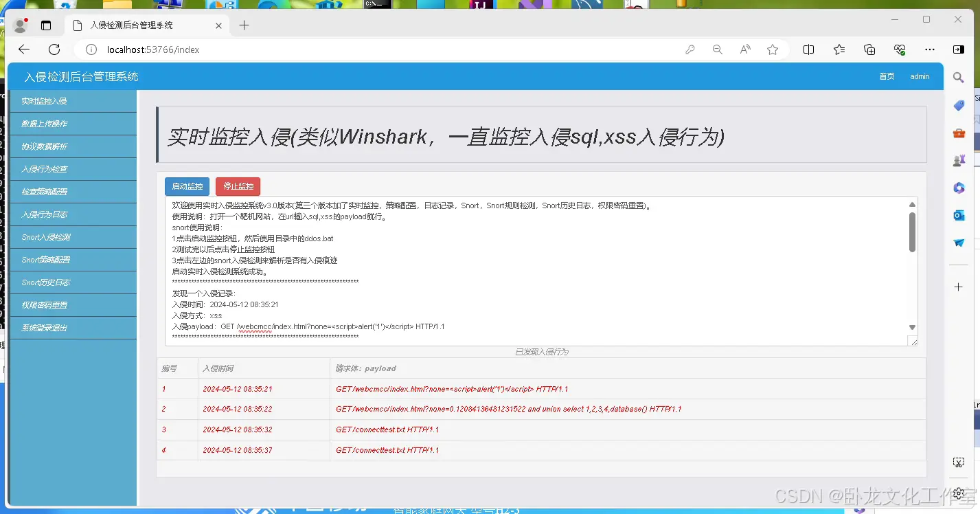Click timestamp 2024-05-12 08:35:32 in table
This screenshot has width=980, height=514.
tap(238, 429)
